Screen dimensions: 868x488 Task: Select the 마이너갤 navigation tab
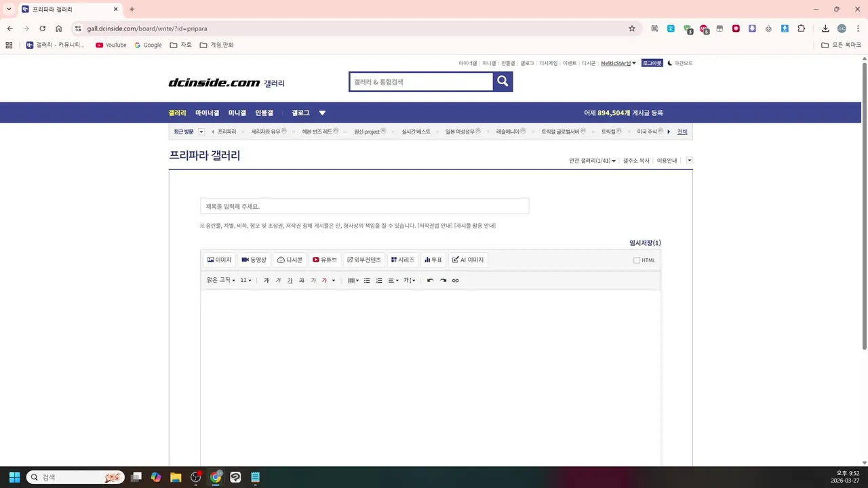(x=208, y=113)
